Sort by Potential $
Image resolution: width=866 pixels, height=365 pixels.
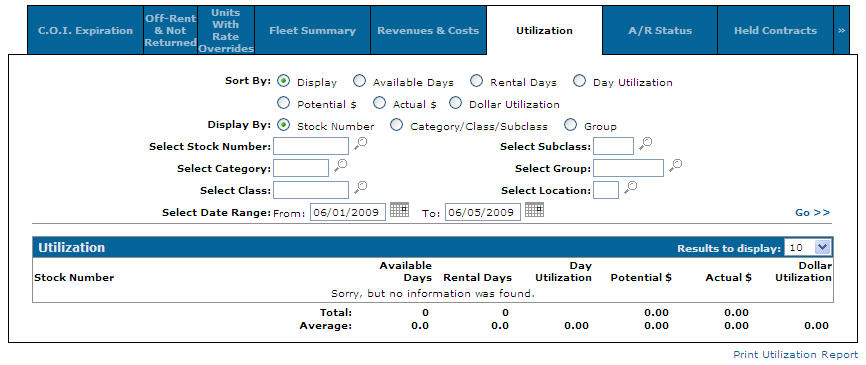[x=283, y=103]
